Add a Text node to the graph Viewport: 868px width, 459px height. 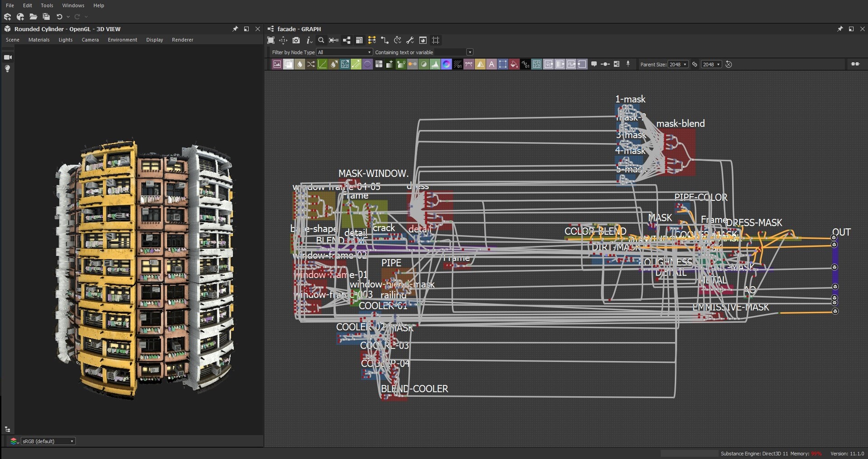coord(492,64)
